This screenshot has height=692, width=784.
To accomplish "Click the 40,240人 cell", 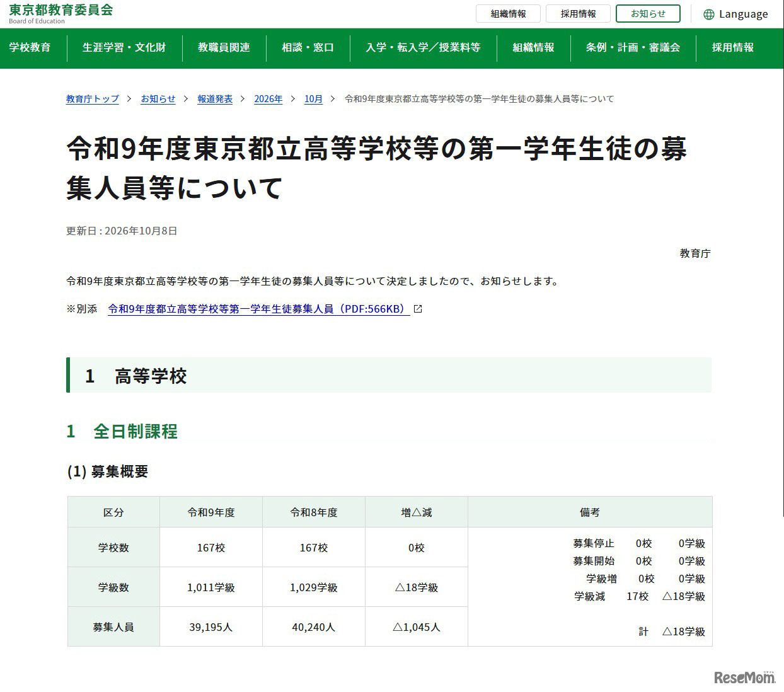I will click(314, 627).
